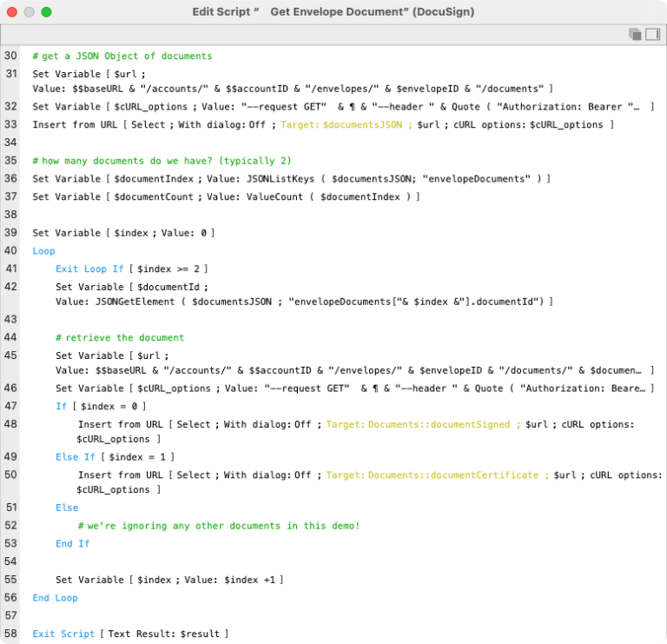Click the green full-screen button

coord(46,12)
